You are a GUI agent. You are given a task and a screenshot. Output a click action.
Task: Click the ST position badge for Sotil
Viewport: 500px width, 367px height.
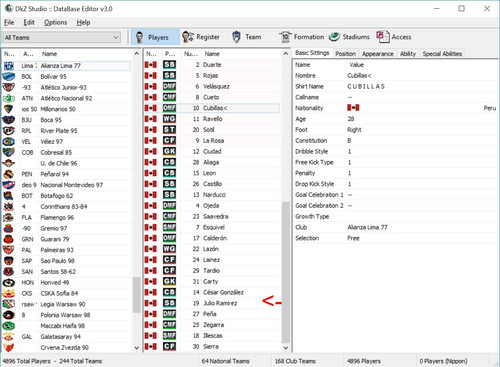(169, 130)
